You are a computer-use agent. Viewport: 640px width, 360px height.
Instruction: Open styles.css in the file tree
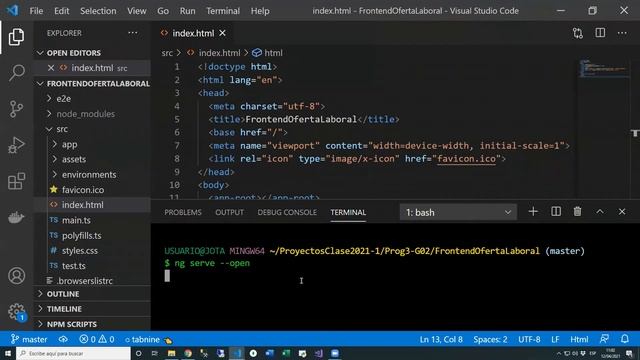80,251
